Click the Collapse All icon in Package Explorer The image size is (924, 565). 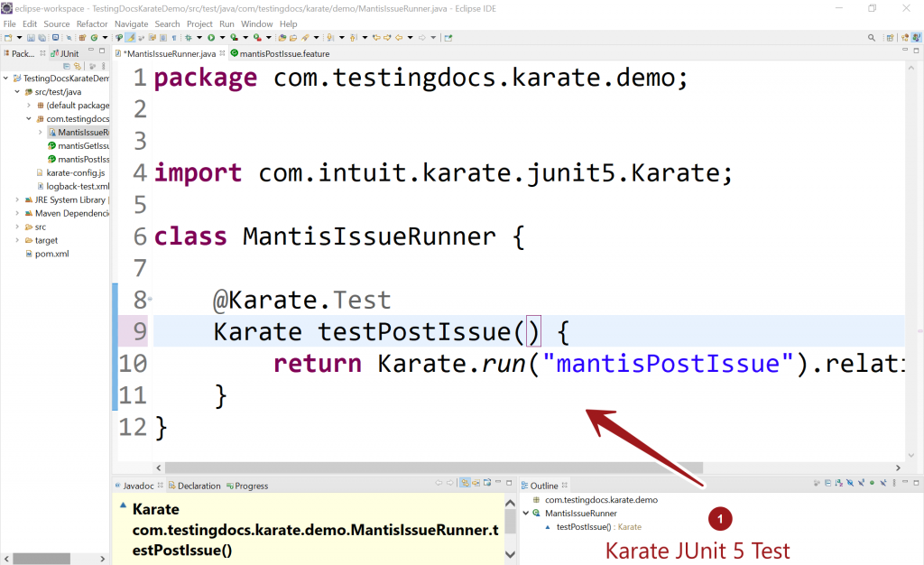click(67, 66)
